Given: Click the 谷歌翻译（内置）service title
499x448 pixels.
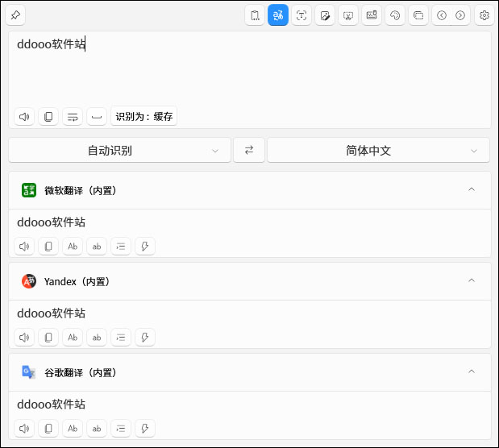Looking at the screenshot, I should [81, 372].
